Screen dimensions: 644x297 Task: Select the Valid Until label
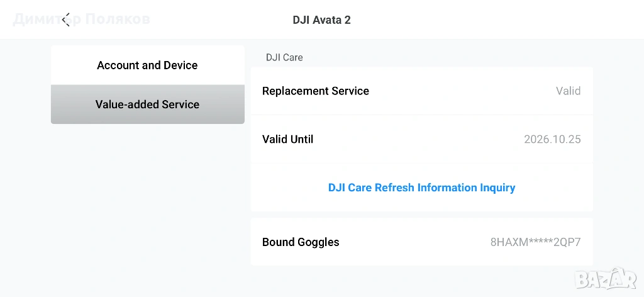(x=287, y=139)
